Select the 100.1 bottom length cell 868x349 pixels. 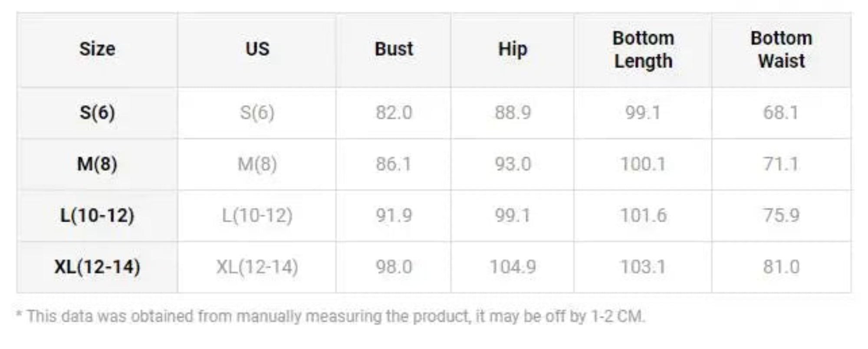click(x=643, y=164)
